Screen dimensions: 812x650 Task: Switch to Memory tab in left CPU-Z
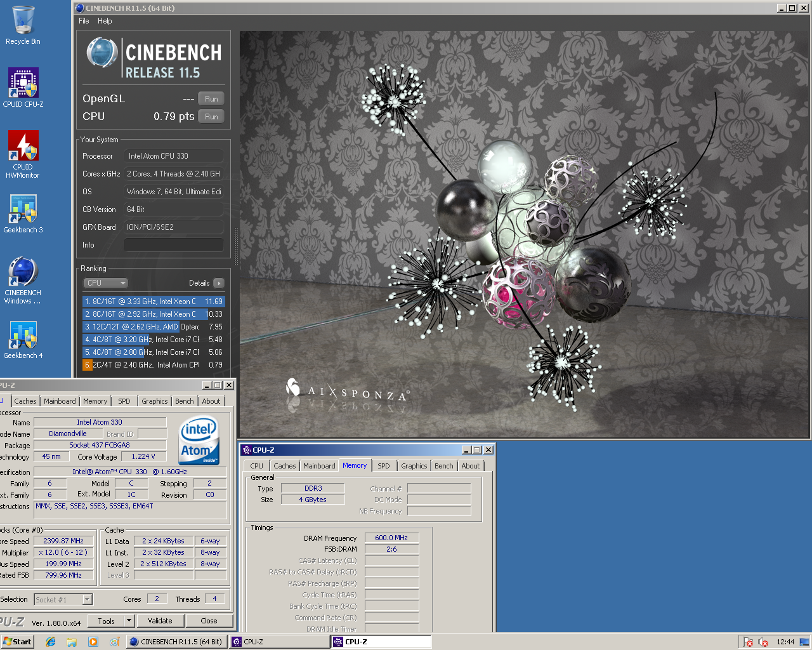click(95, 401)
